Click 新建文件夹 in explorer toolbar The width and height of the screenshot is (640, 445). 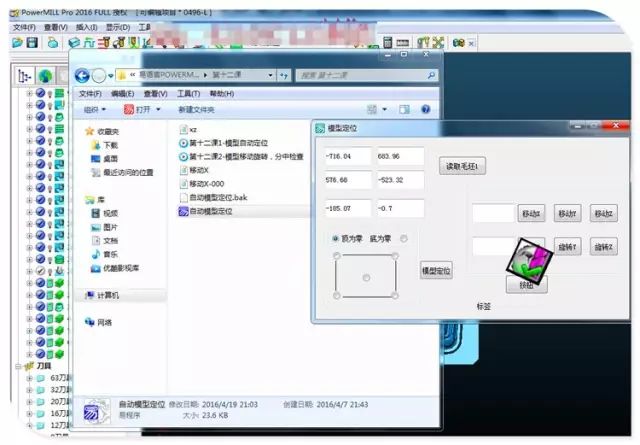click(x=196, y=110)
